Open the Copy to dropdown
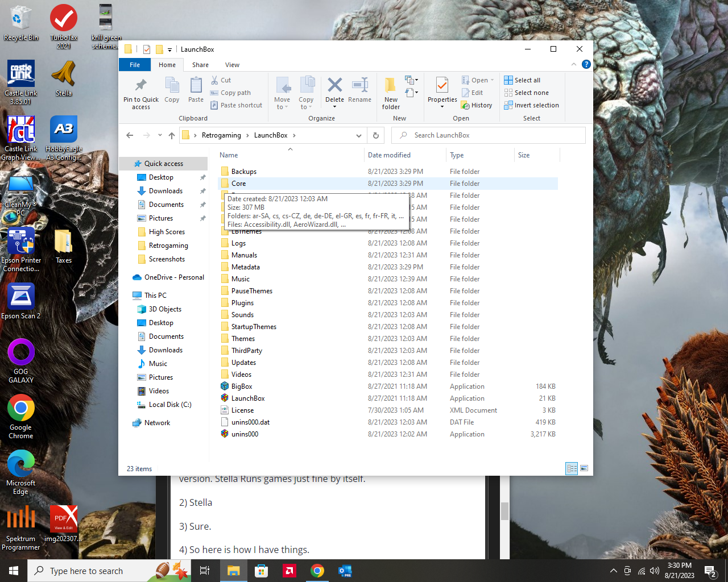728x582 pixels. [306, 93]
